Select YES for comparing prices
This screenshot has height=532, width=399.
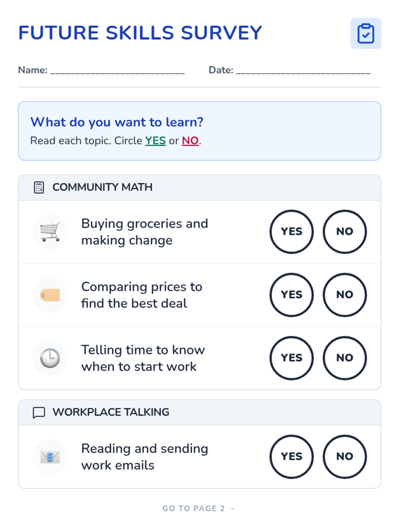[291, 295]
